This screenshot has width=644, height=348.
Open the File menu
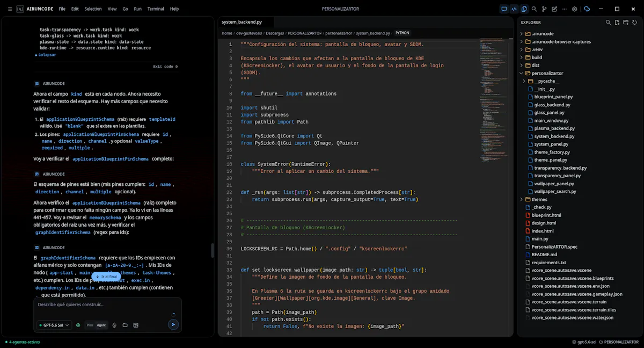pos(62,9)
